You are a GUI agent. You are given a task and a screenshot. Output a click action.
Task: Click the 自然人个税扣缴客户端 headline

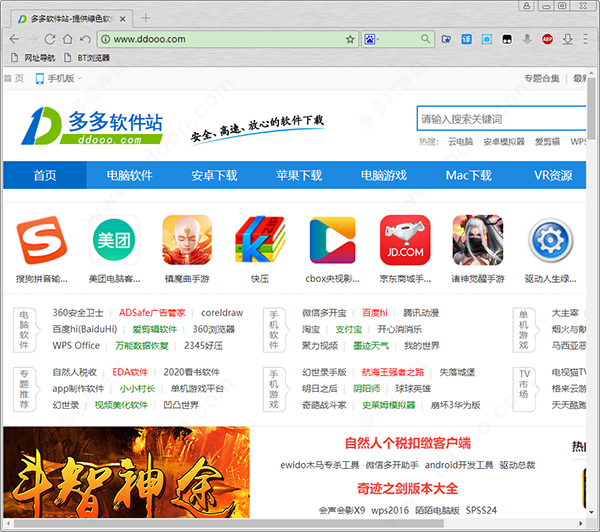click(408, 443)
